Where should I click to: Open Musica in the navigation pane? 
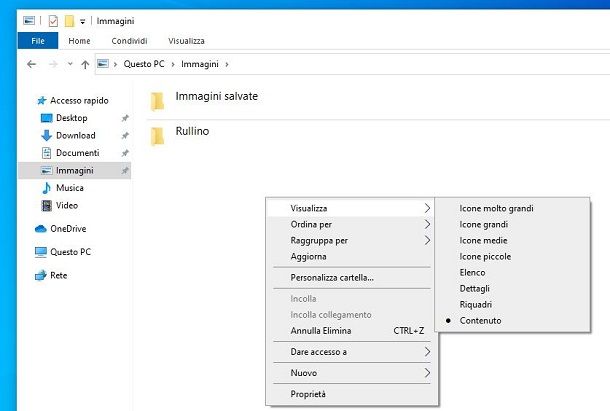(70, 188)
